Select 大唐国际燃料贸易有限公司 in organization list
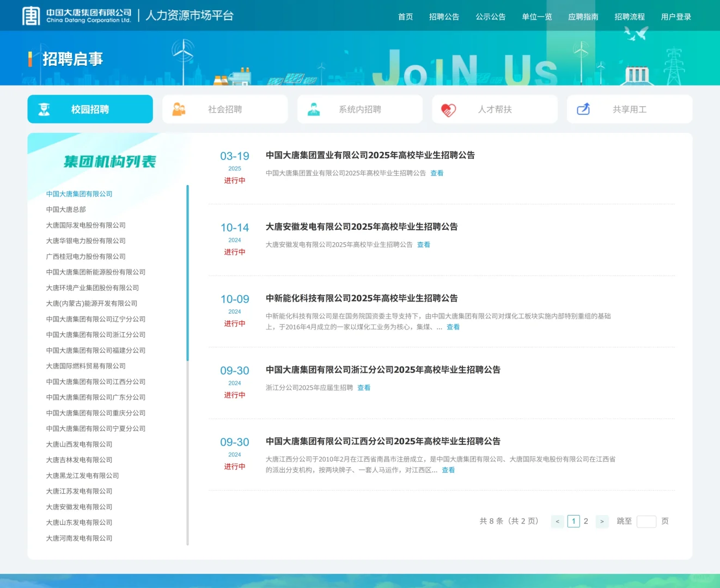 [x=86, y=366]
